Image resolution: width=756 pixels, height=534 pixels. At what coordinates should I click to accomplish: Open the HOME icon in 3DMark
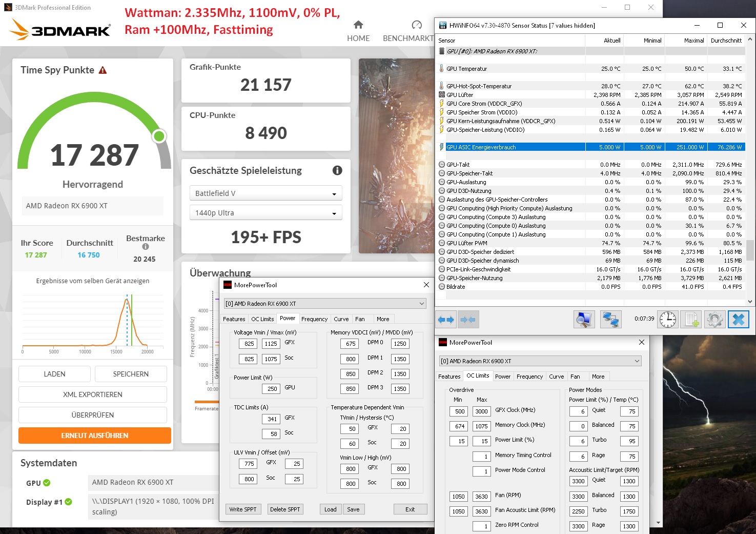pos(358,25)
